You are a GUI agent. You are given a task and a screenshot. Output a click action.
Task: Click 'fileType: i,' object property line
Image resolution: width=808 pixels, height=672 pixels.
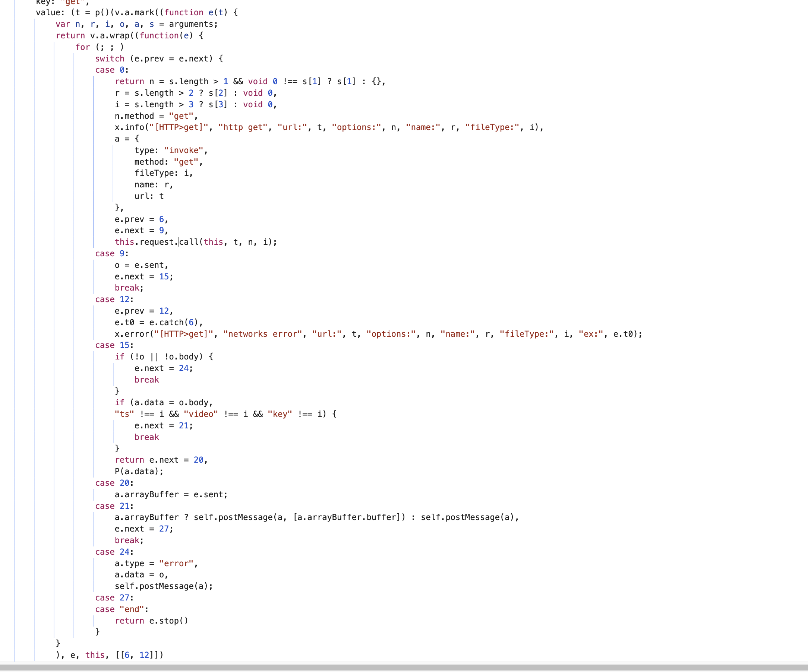(x=164, y=173)
